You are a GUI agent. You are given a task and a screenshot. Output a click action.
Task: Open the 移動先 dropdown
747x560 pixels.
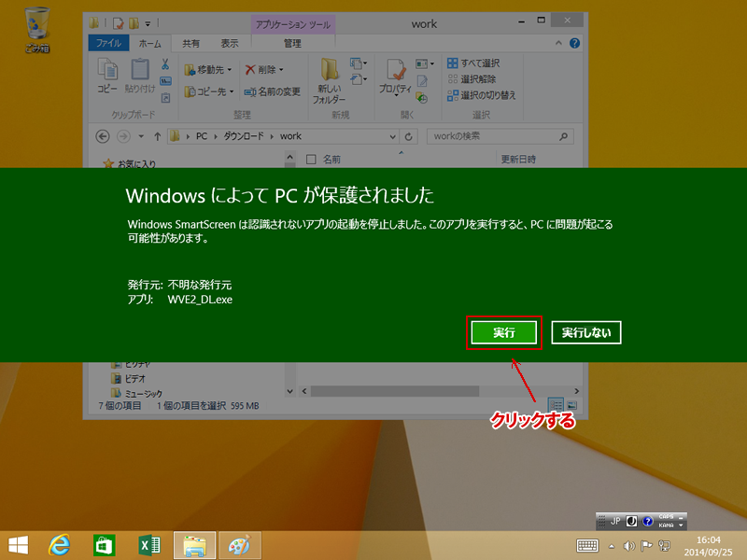[208, 70]
